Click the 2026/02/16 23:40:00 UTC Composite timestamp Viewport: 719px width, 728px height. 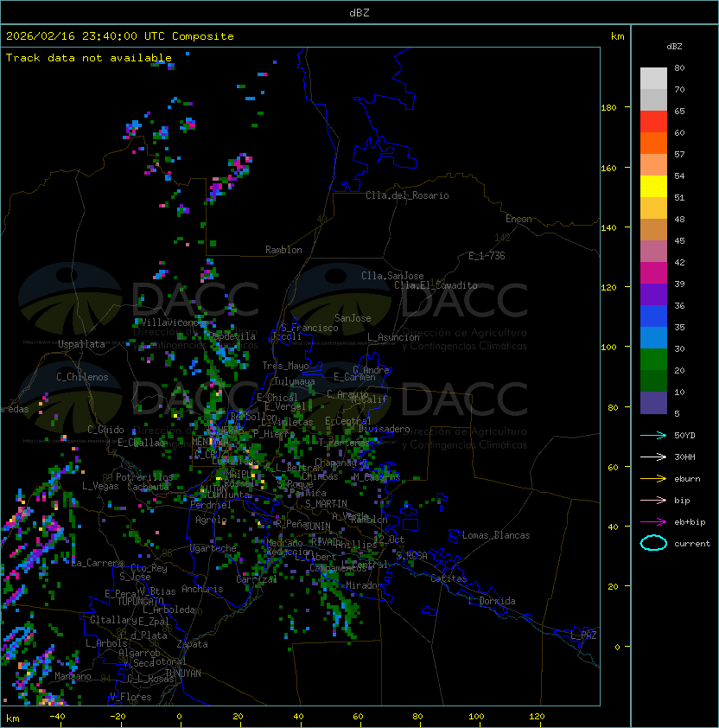pos(120,36)
